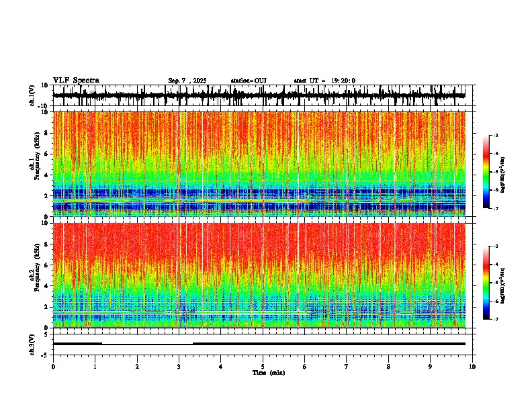532x411 pixels.
Task: Click the "ch.3(V)" bottom panel axis label
Action: pos(32,345)
